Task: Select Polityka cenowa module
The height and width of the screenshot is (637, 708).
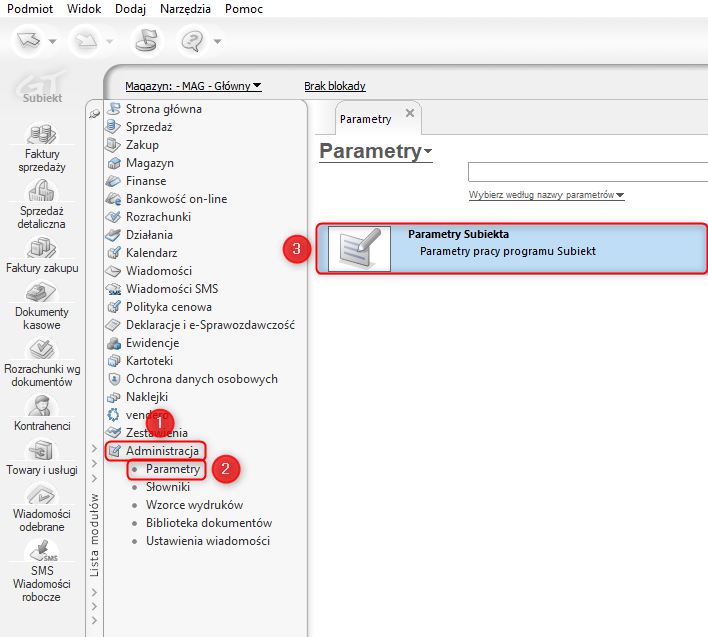Action: [168, 307]
